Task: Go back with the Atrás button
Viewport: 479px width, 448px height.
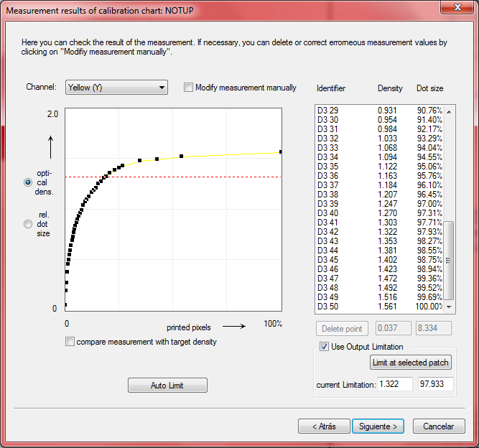Action: 324,426
